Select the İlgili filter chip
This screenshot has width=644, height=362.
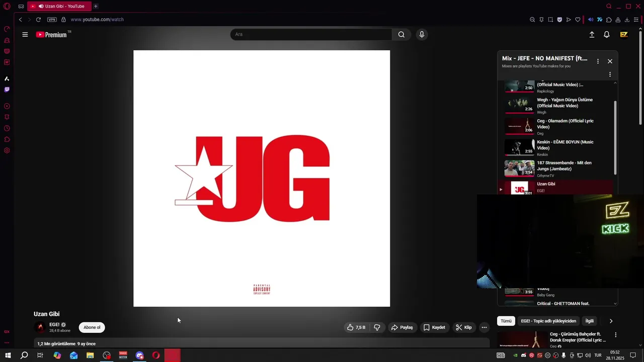click(x=589, y=321)
